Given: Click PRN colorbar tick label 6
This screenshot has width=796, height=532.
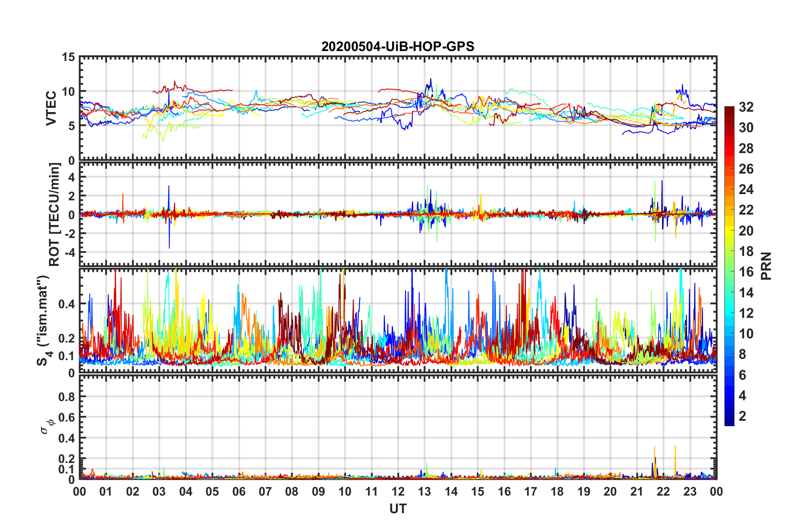Looking at the screenshot, I should [x=742, y=375].
